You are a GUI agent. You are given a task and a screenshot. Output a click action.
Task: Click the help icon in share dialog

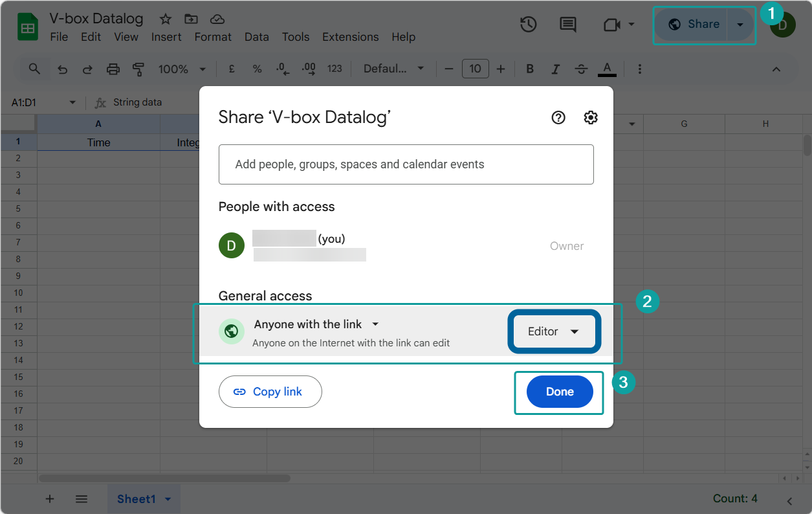point(558,117)
